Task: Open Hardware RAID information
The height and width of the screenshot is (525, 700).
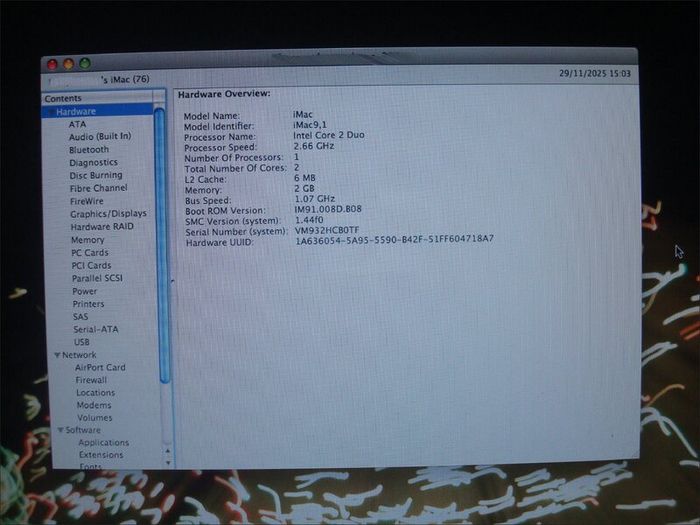Action: (x=102, y=226)
